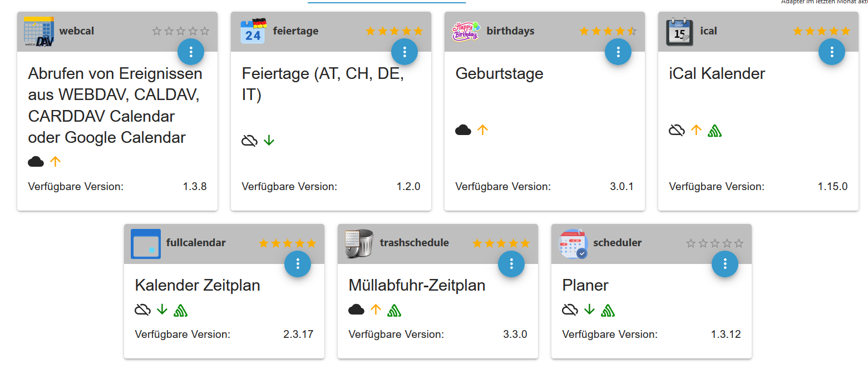
Task: Click the crossed-out cloud icon on ical card
Action: [x=677, y=130]
